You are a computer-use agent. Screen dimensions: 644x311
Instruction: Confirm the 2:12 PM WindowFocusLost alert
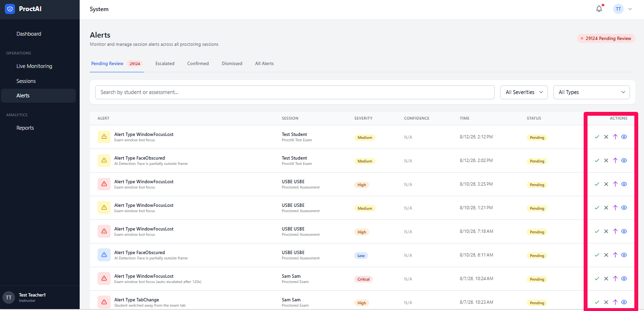[x=597, y=137]
